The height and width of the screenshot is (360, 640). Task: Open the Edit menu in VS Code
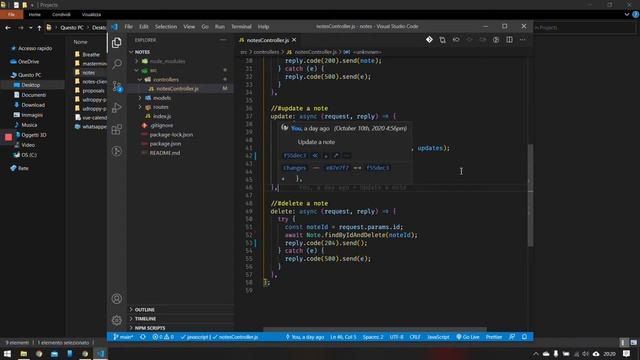click(144, 27)
